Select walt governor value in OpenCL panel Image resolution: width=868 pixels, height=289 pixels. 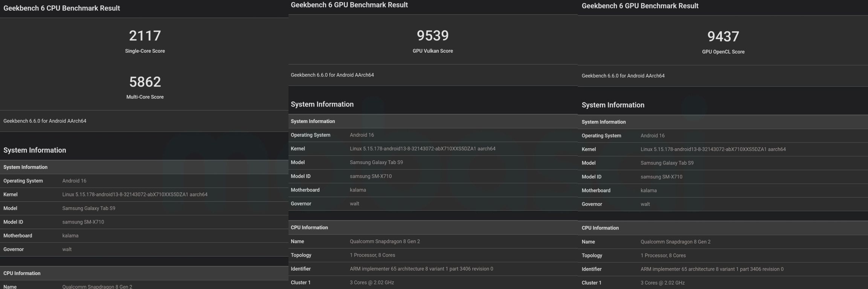[x=645, y=204]
